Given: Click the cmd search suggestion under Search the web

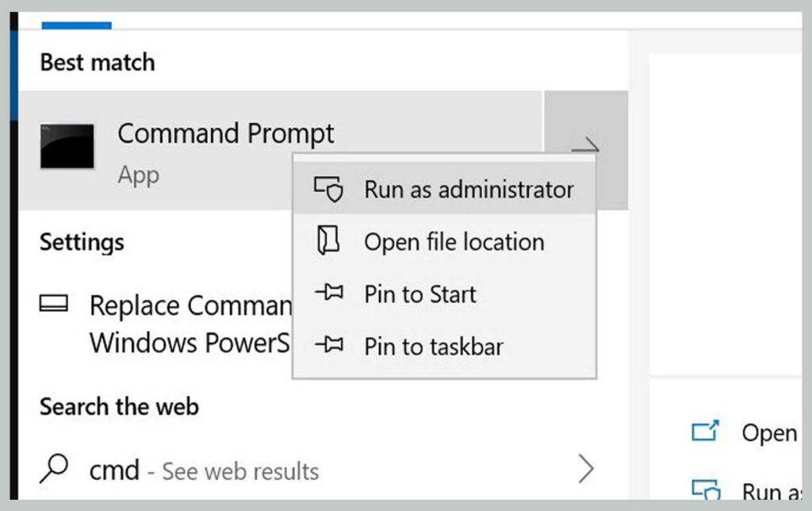Looking at the screenshot, I should 113,470.
